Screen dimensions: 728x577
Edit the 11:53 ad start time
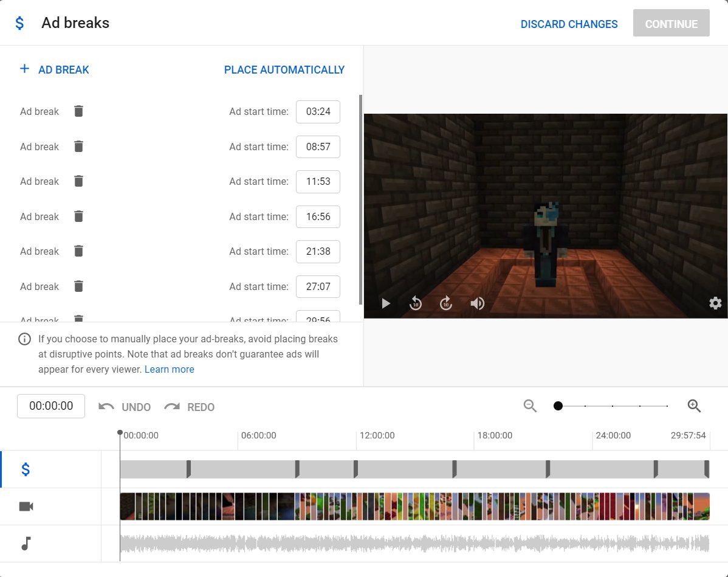coord(318,182)
